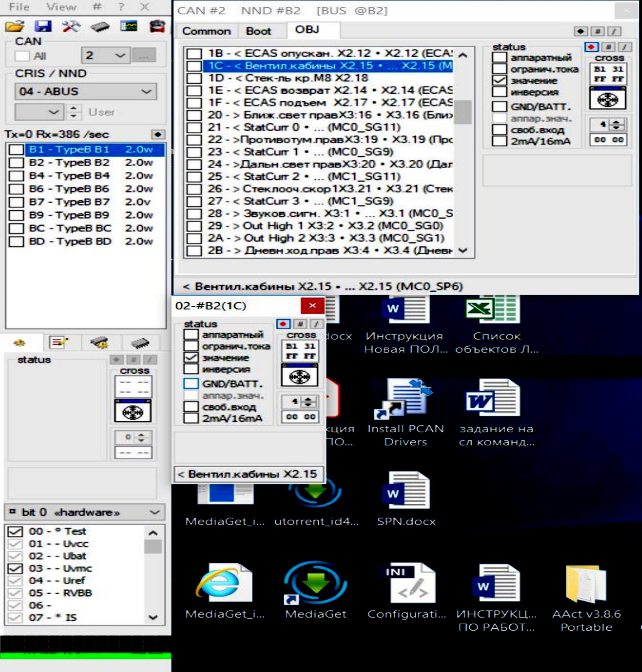This screenshot has width=642, height=672.
Task: Click record dot button beside Tx/Rx rate
Action: (x=158, y=135)
